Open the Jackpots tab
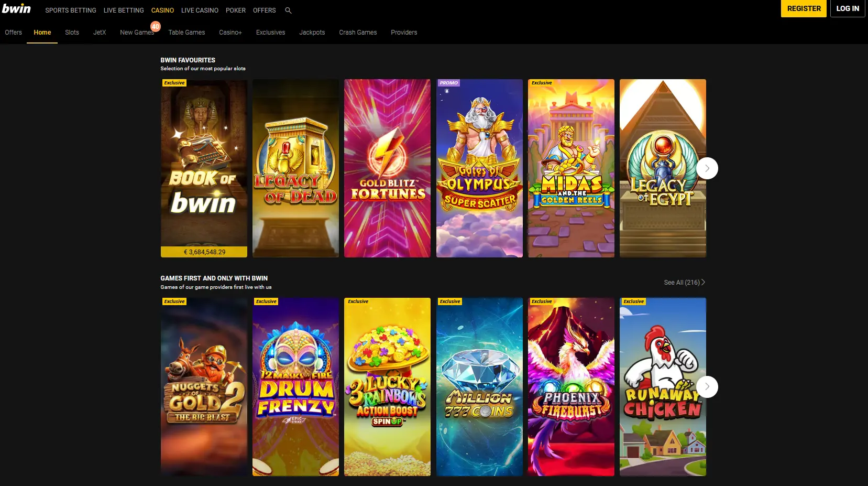This screenshot has width=868, height=486. (x=312, y=33)
